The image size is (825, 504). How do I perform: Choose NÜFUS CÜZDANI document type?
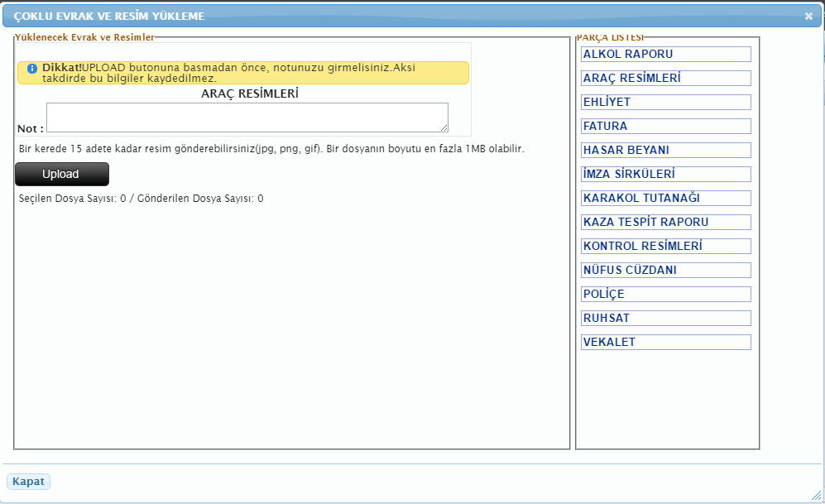tap(665, 271)
